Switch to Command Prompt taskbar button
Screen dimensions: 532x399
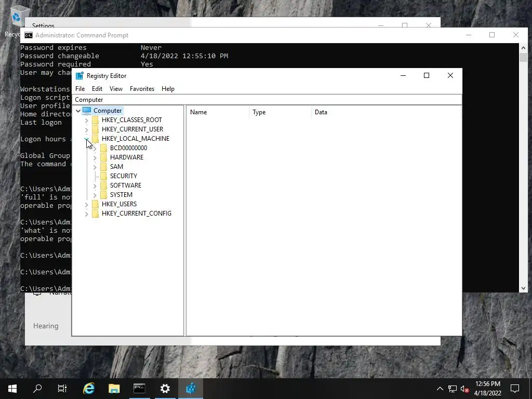click(x=139, y=389)
